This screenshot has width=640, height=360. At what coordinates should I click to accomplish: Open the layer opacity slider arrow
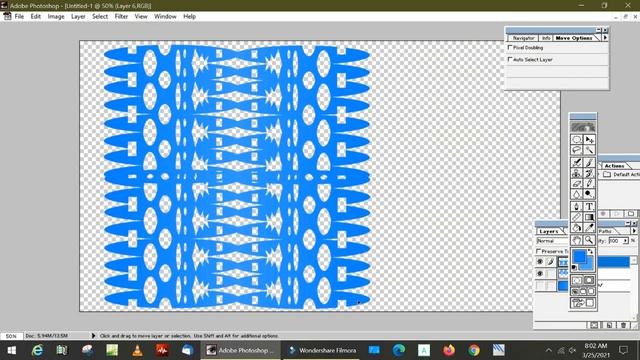[x=625, y=241]
